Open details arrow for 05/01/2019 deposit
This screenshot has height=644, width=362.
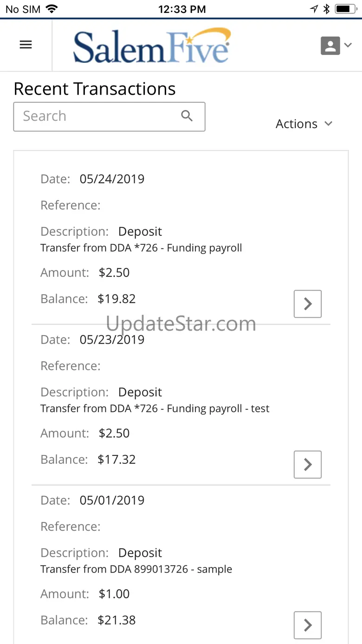(307, 625)
